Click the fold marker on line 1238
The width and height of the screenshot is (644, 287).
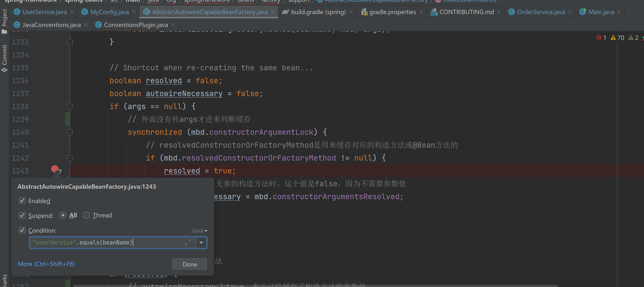click(x=70, y=106)
